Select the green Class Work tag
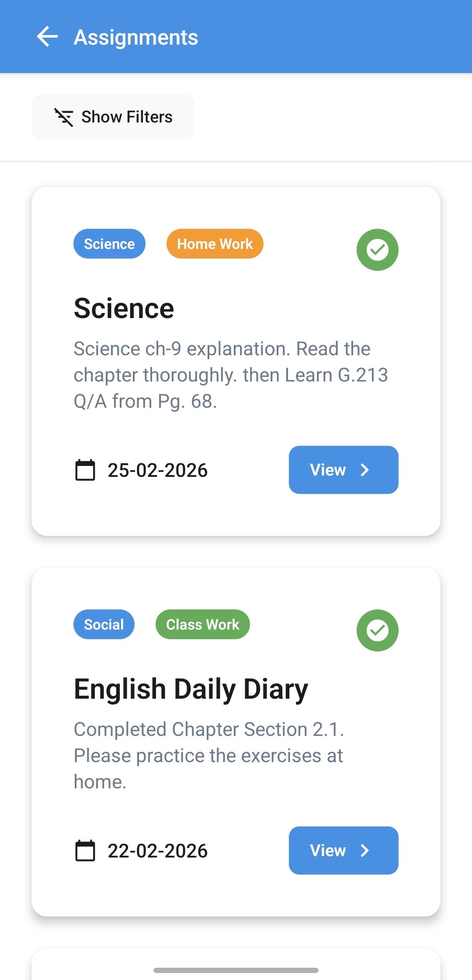 click(x=202, y=624)
